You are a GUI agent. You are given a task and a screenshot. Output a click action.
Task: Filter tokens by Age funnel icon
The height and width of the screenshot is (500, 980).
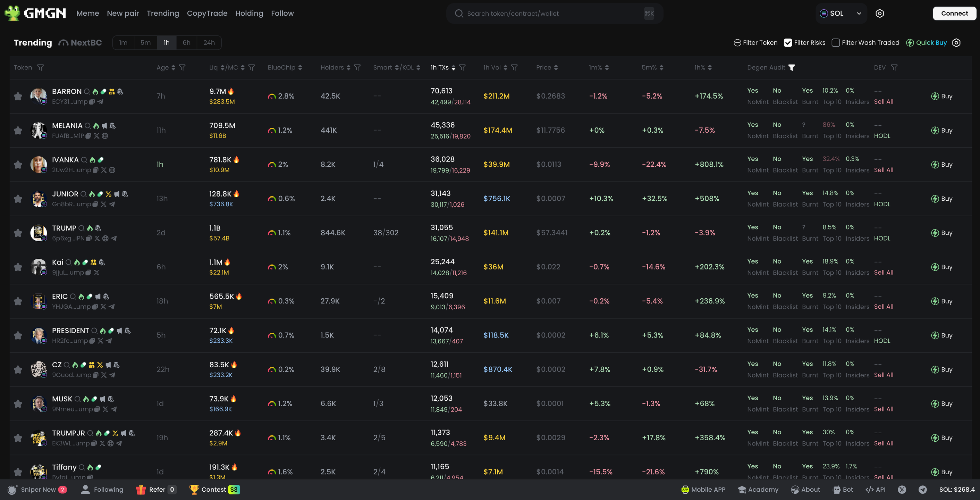click(x=182, y=67)
